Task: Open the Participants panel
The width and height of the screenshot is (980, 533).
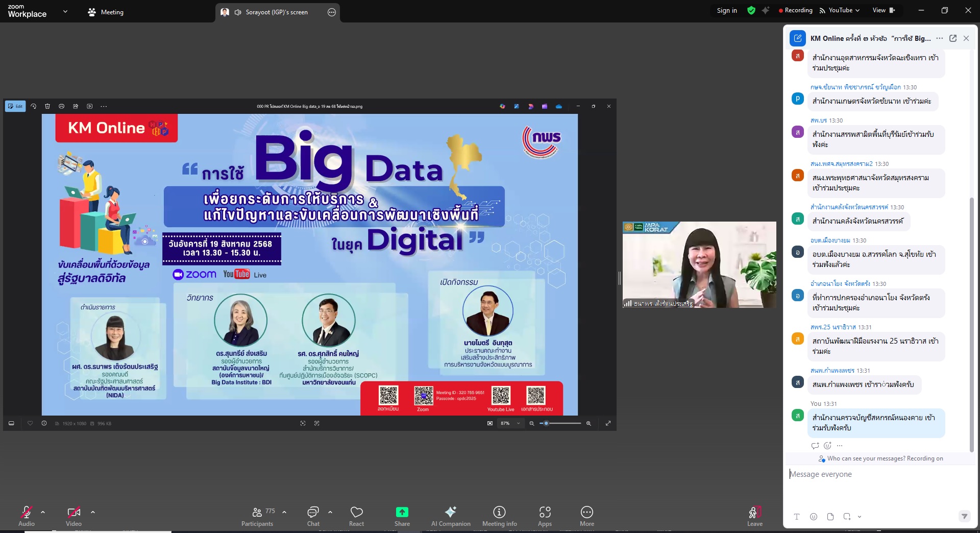Action: (257, 516)
